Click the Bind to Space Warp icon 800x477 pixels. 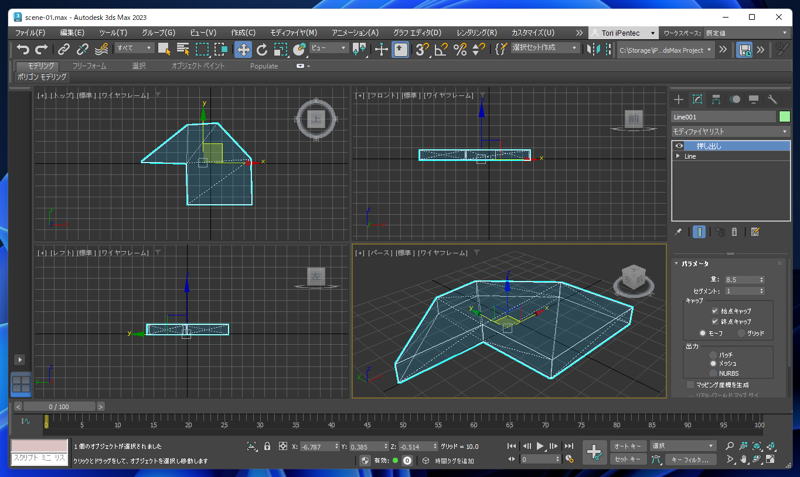(102, 49)
